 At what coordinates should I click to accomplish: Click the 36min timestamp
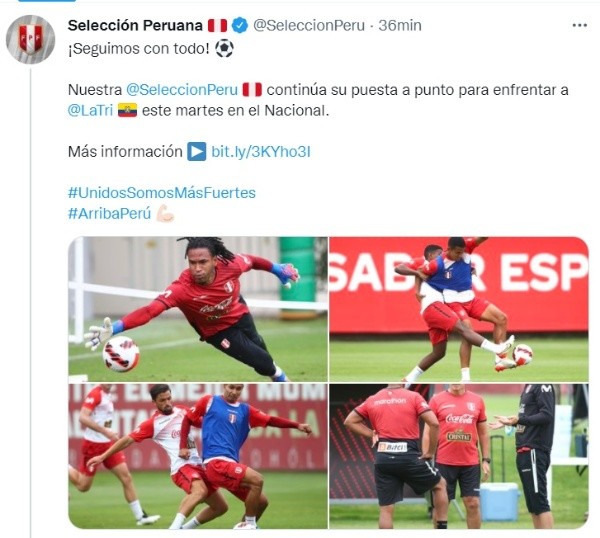click(400, 26)
